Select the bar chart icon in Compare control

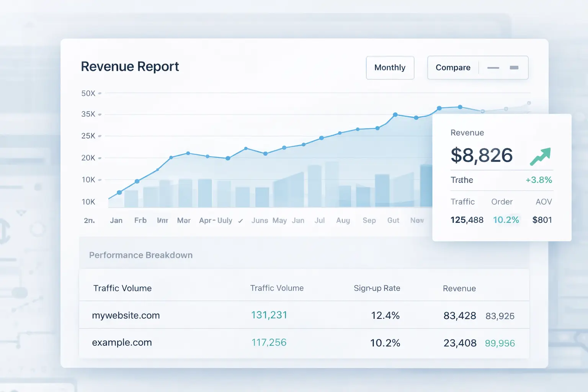[x=514, y=67]
